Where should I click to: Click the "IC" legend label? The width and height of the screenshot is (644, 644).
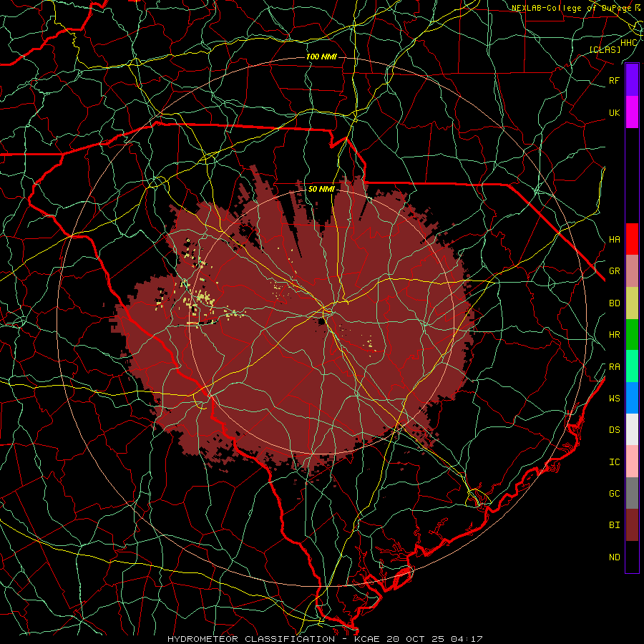pos(614,462)
